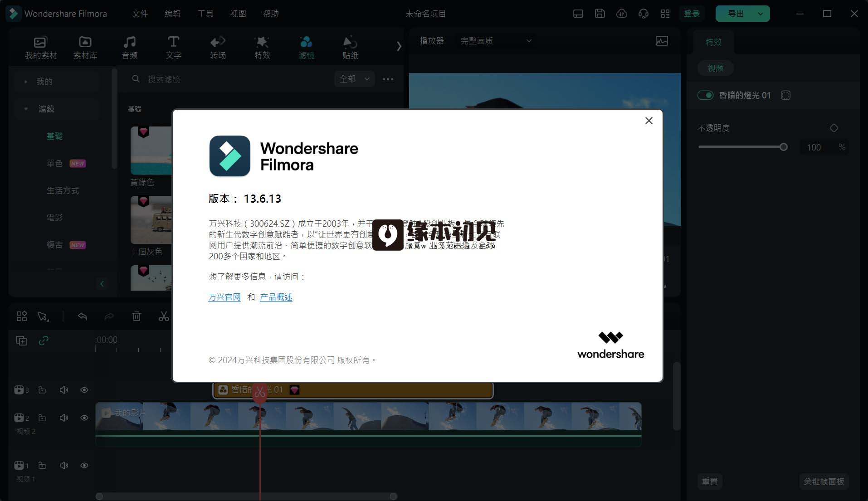Open the Text (文字) panel

pyautogui.click(x=173, y=48)
